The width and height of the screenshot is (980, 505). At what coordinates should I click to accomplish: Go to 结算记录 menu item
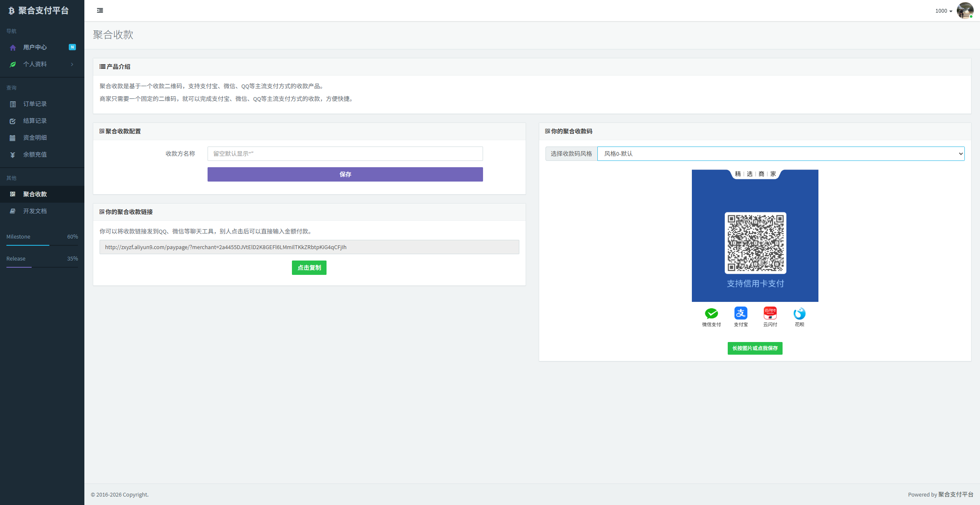pyautogui.click(x=35, y=121)
